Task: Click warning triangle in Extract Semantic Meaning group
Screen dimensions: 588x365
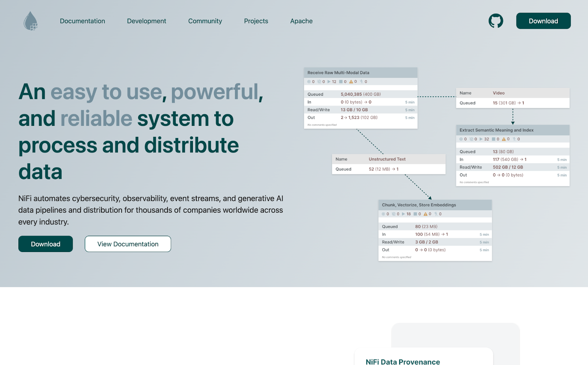Action: point(504,139)
